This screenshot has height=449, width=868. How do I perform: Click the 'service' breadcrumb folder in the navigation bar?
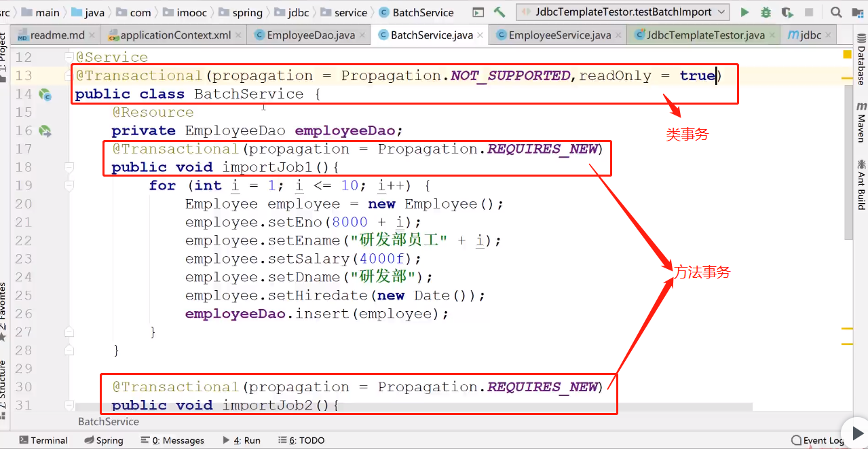click(x=351, y=12)
